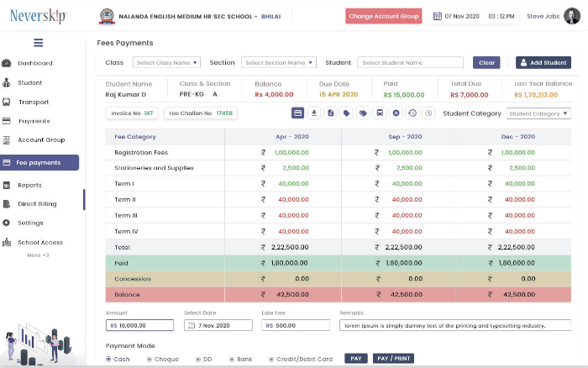This screenshot has height=368, width=588.
Task: Focus the Select Student Name field
Action: click(410, 63)
